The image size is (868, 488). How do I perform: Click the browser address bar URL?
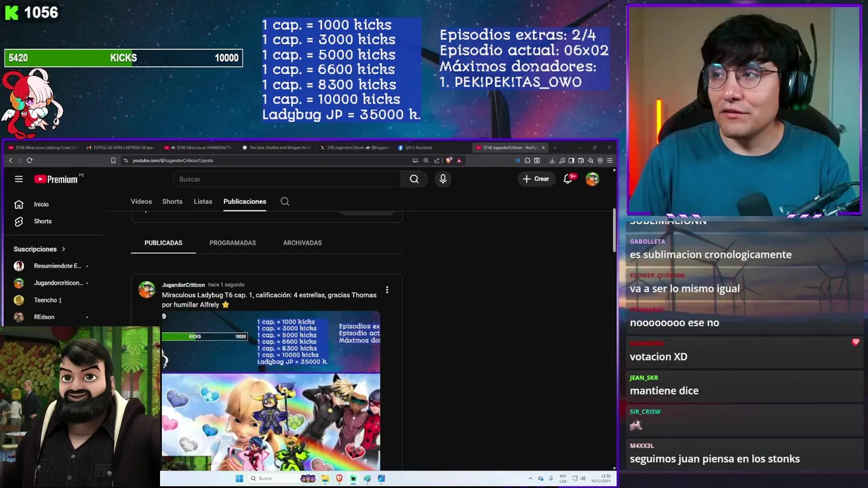173,161
